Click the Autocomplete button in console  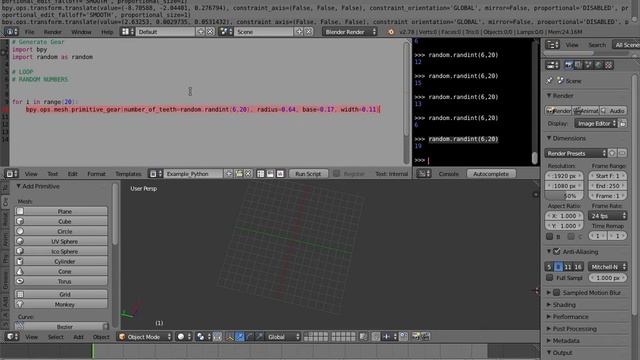tap(491, 174)
